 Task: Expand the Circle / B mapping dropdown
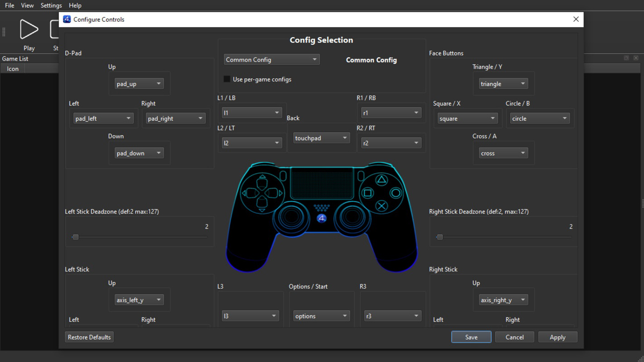(x=540, y=118)
